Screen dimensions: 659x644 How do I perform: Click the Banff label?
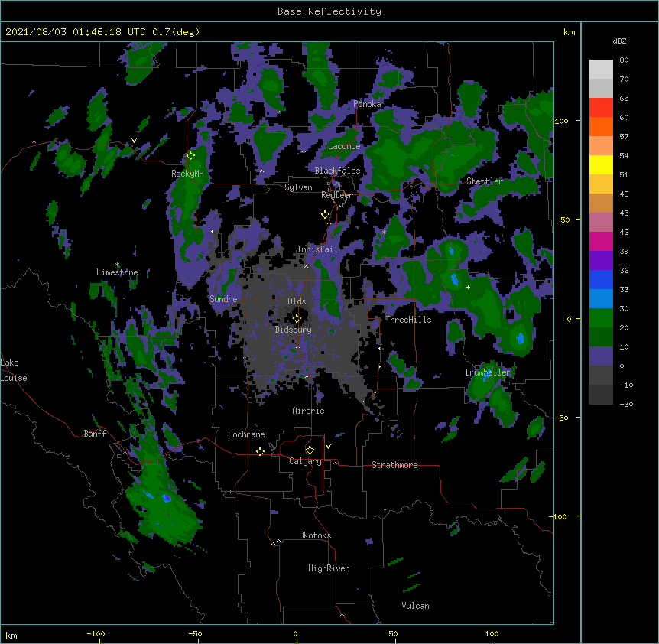95,434
